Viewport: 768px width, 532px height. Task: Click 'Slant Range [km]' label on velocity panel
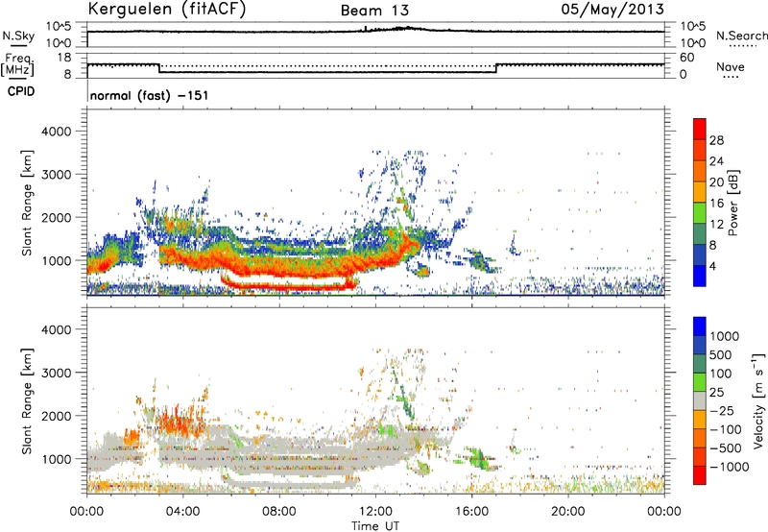(27, 400)
